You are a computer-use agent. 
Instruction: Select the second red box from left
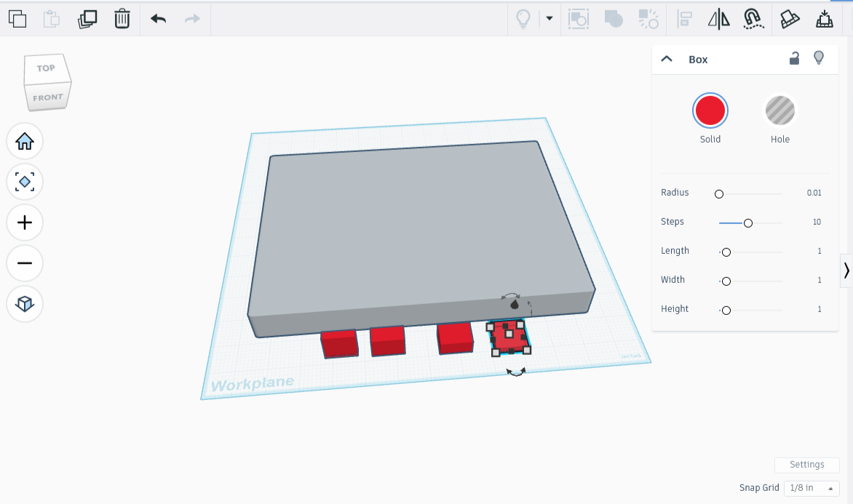coord(388,341)
